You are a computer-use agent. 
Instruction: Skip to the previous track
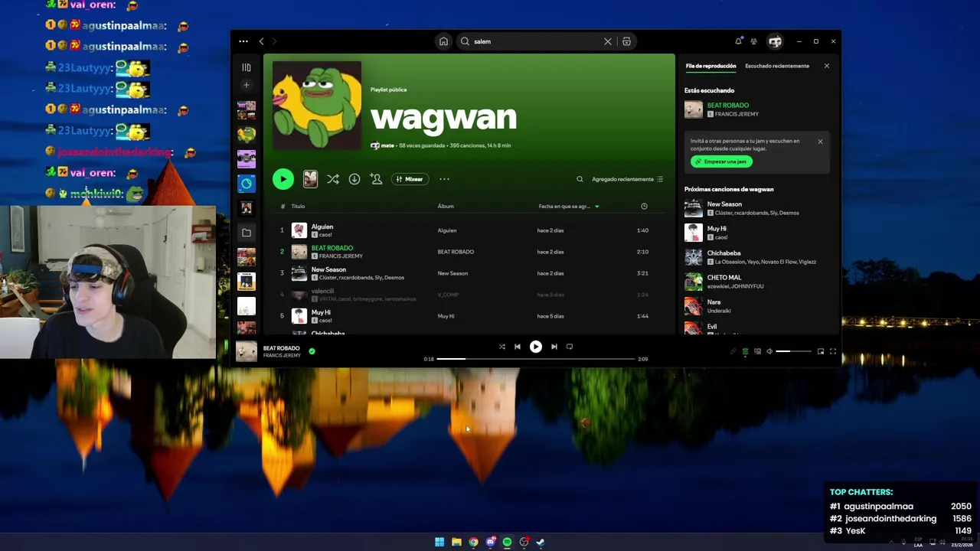518,347
